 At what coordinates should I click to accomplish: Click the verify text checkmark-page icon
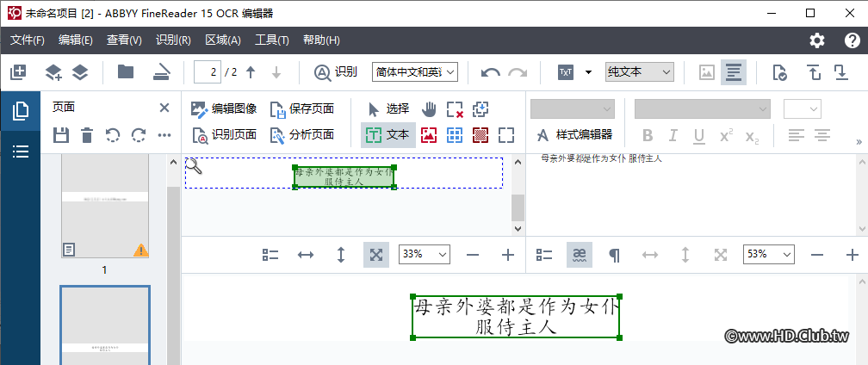pyautogui.click(x=779, y=72)
